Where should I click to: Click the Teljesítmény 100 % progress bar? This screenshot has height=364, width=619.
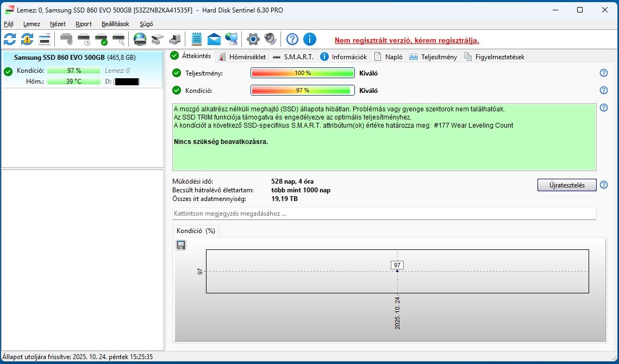pos(303,73)
